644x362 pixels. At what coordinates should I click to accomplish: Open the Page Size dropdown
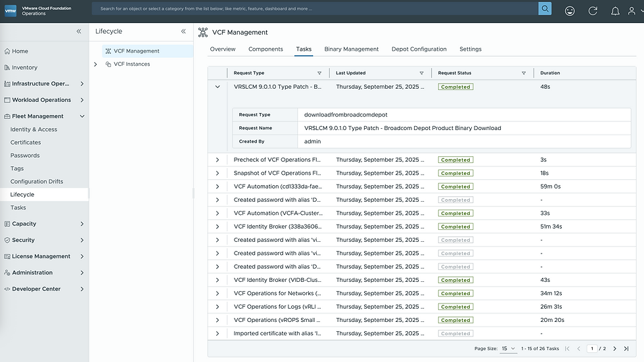[508, 349]
